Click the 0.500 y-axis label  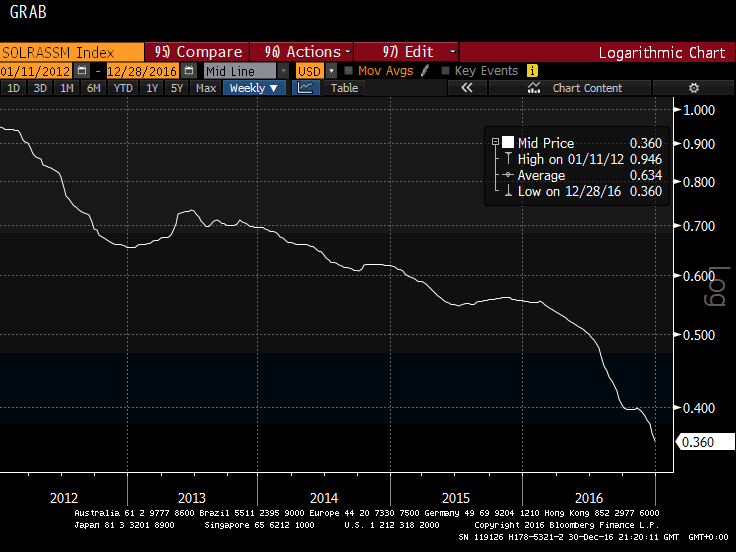[699, 335]
